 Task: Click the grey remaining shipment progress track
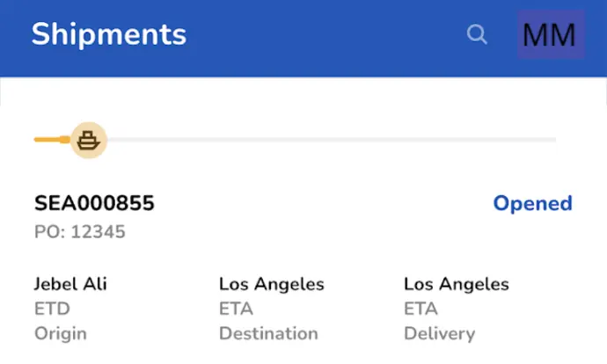(332, 140)
